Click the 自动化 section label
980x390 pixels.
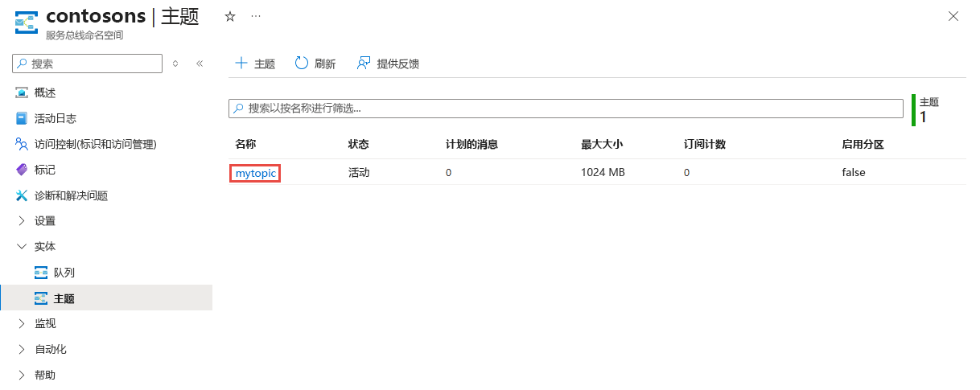point(51,350)
